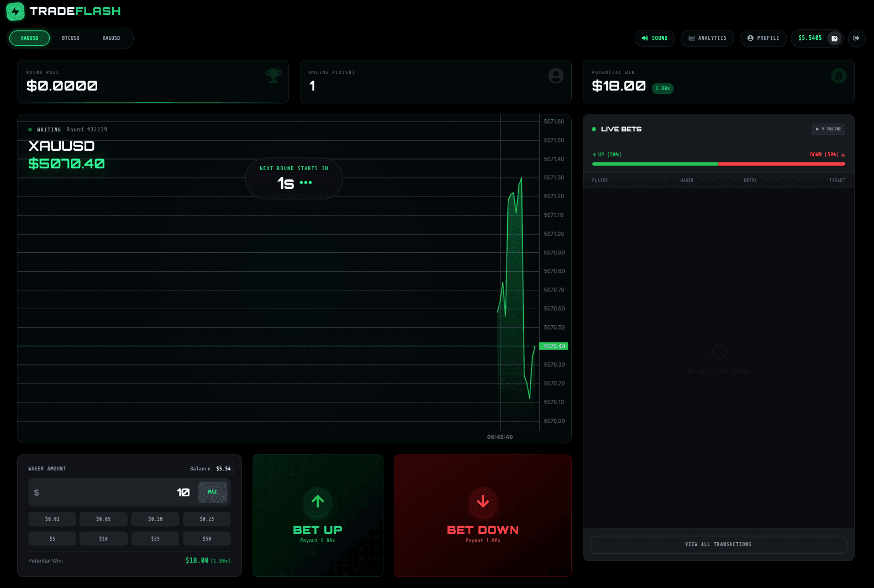Open the Analytics page
This screenshot has width=874, height=588.
pyautogui.click(x=708, y=38)
